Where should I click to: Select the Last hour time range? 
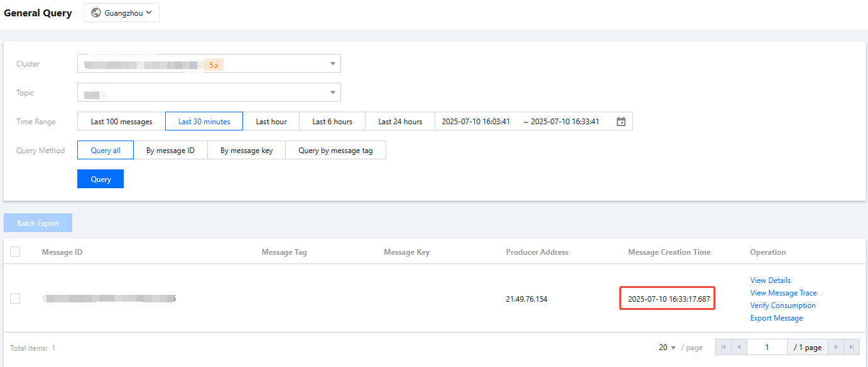point(271,122)
